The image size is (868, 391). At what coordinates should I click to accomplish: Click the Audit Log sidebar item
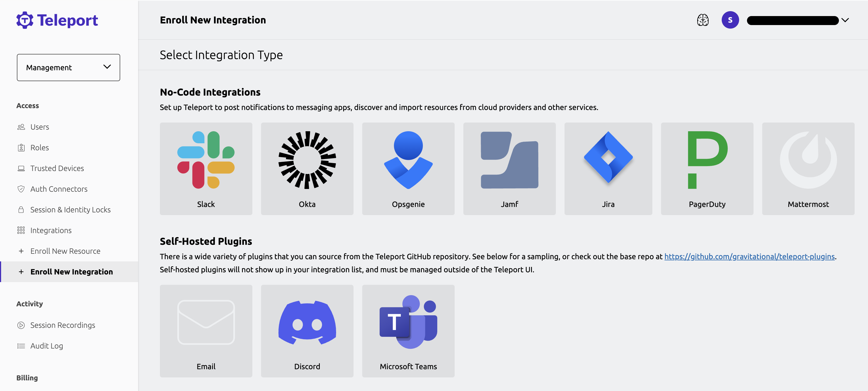point(46,346)
